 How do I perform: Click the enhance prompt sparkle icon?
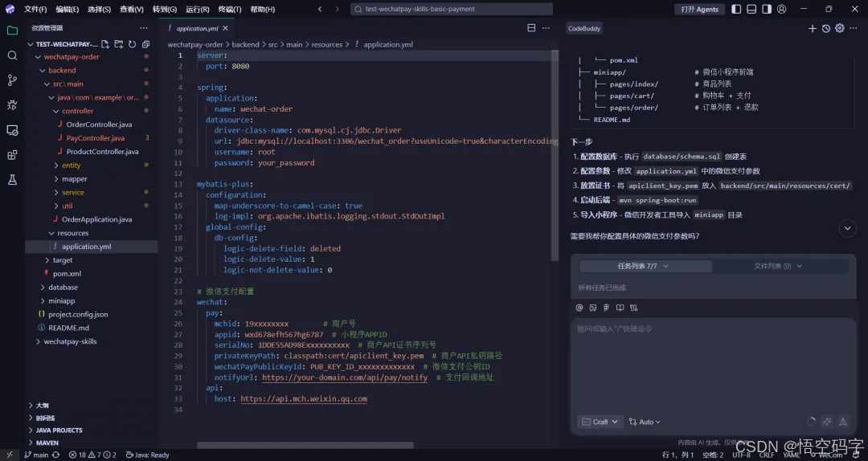tap(827, 422)
